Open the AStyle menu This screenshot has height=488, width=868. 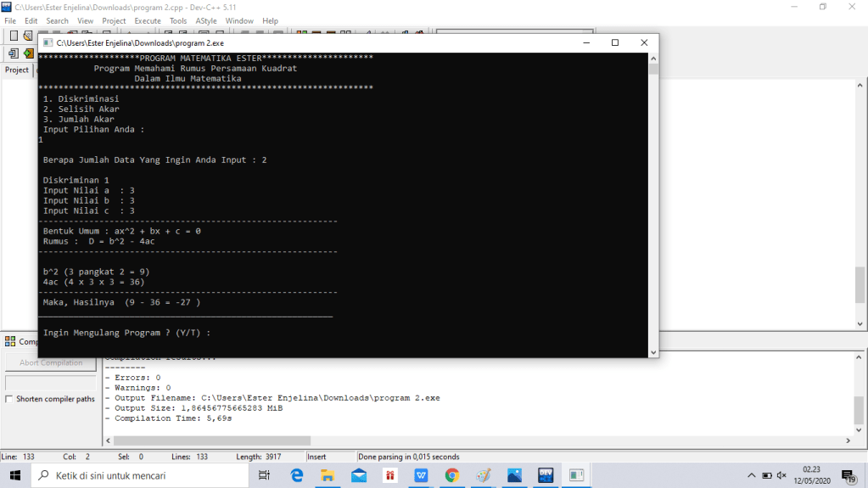pos(205,20)
